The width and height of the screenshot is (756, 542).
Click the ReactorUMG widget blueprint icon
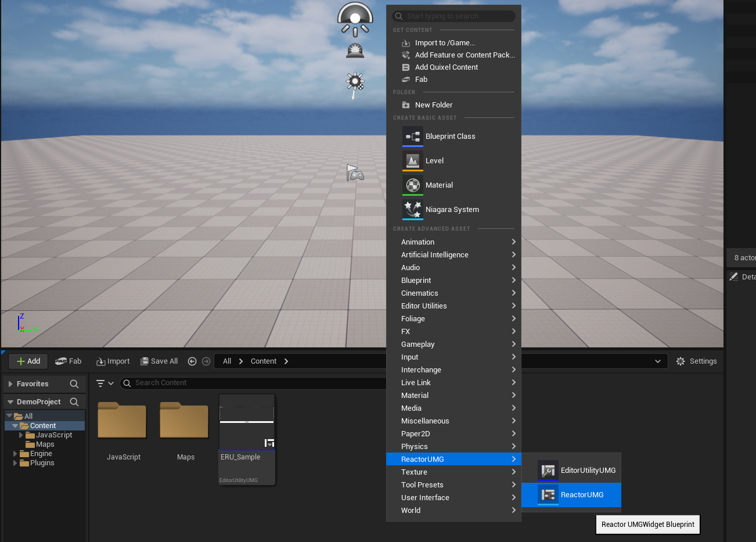tap(548, 495)
